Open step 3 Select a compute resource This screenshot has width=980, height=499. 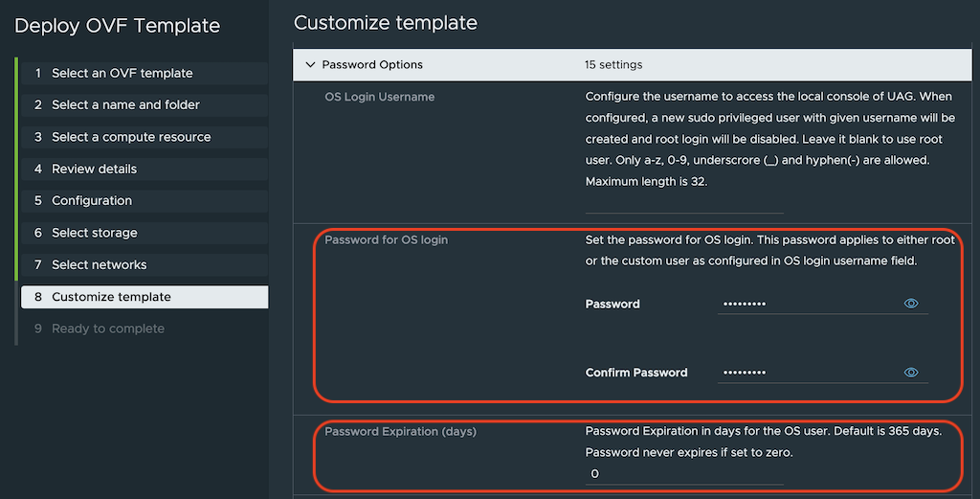pos(131,137)
